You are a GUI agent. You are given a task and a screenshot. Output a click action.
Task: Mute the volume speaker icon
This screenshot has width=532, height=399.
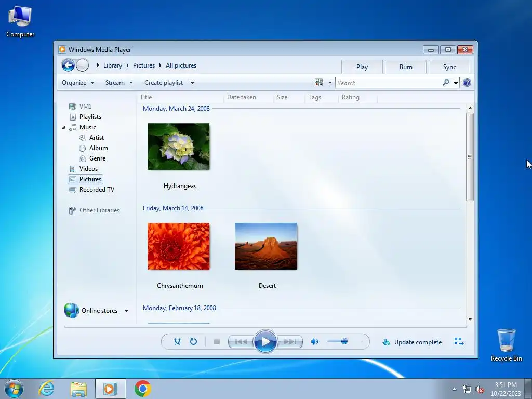coord(314,342)
